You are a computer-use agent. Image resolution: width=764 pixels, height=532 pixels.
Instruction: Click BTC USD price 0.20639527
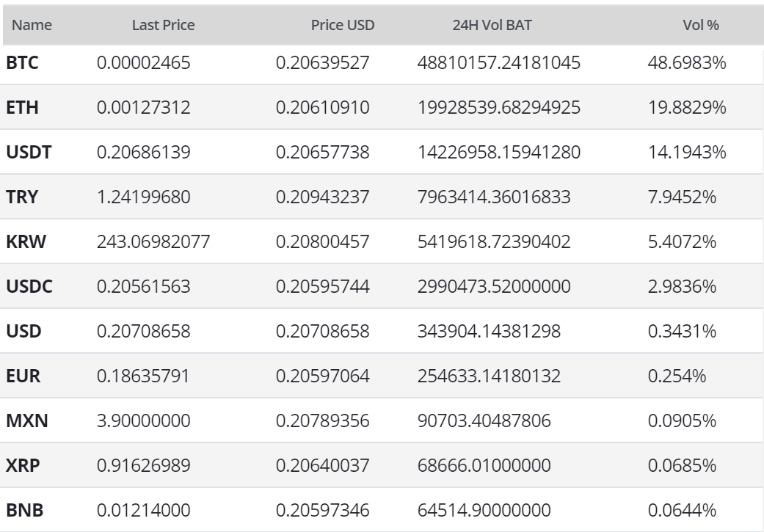323,63
